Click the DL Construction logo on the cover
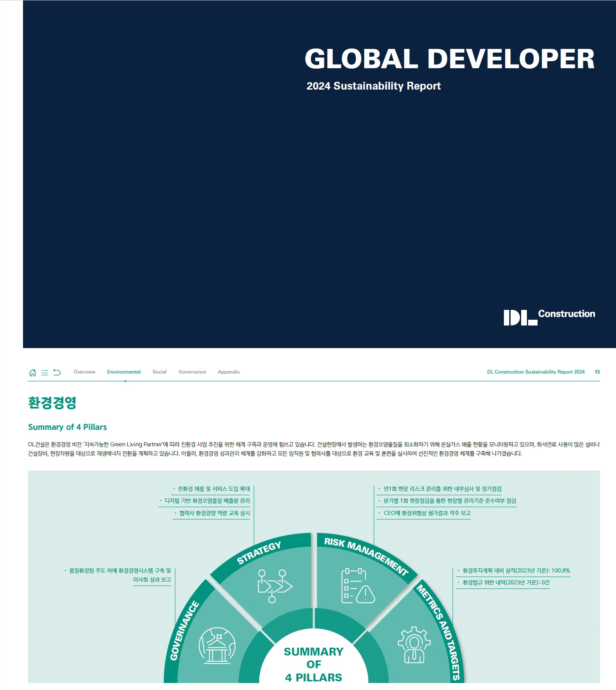This screenshot has height=690, width=616. pyautogui.click(x=549, y=317)
